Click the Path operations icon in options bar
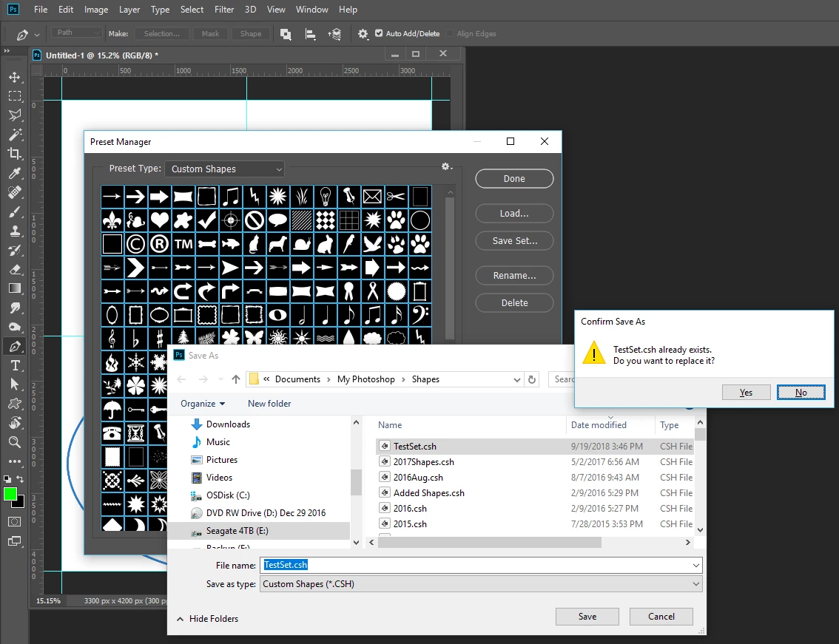The height and width of the screenshot is (644, 839). [x=286, y=34]
